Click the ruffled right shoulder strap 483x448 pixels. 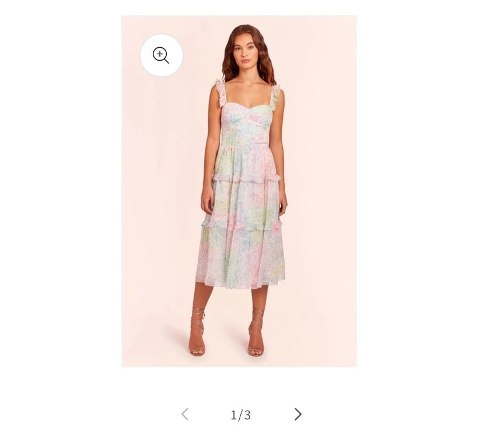click(x=275, y=96)
